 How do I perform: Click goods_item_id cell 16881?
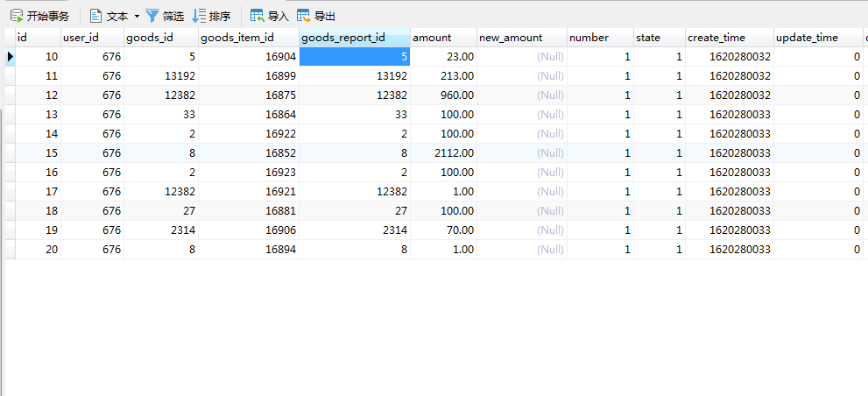point(249,211)
